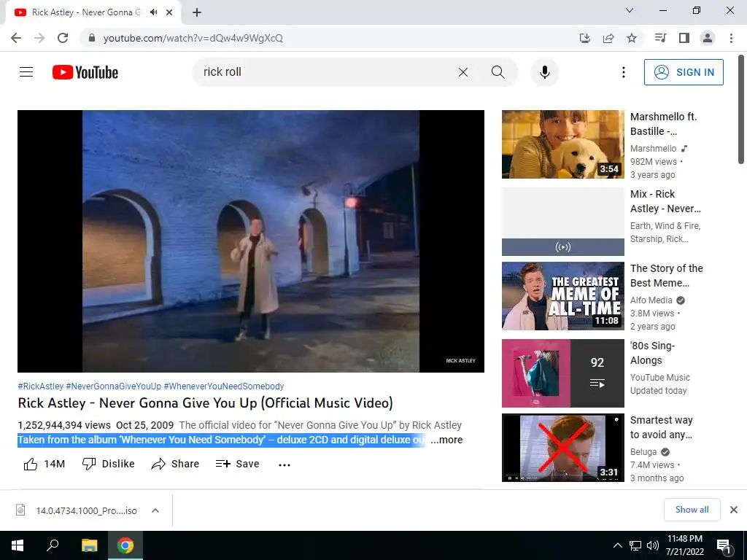Open the network icon in tray

[635, 545]
